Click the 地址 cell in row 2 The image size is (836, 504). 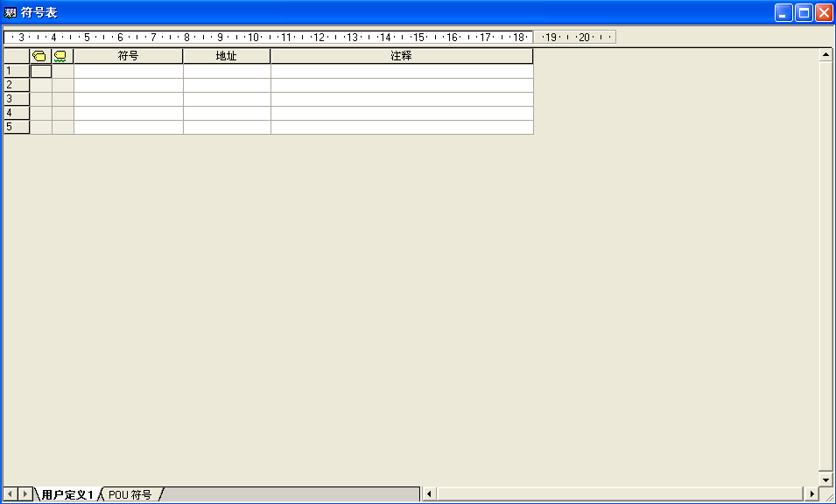pyautogui.click(x=226, y=85)
